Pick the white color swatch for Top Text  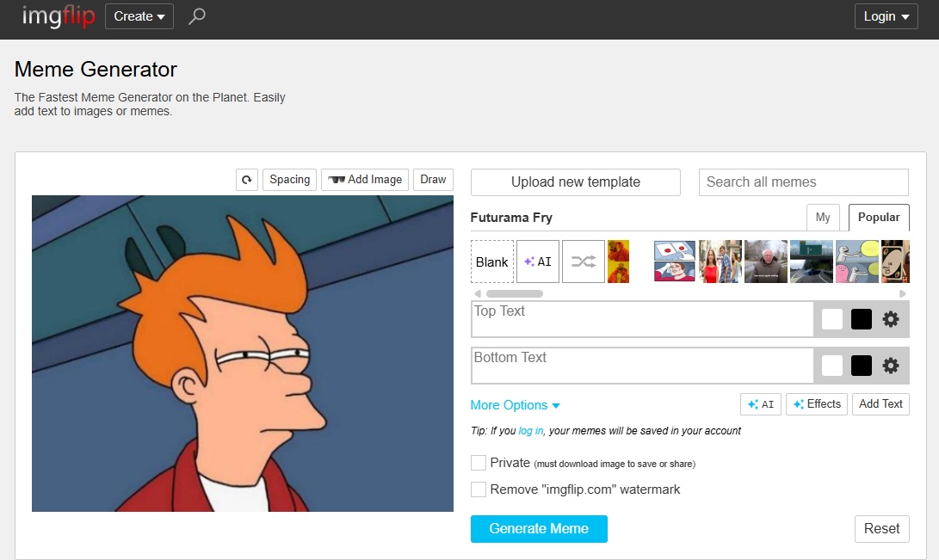(x=832, y=319)
